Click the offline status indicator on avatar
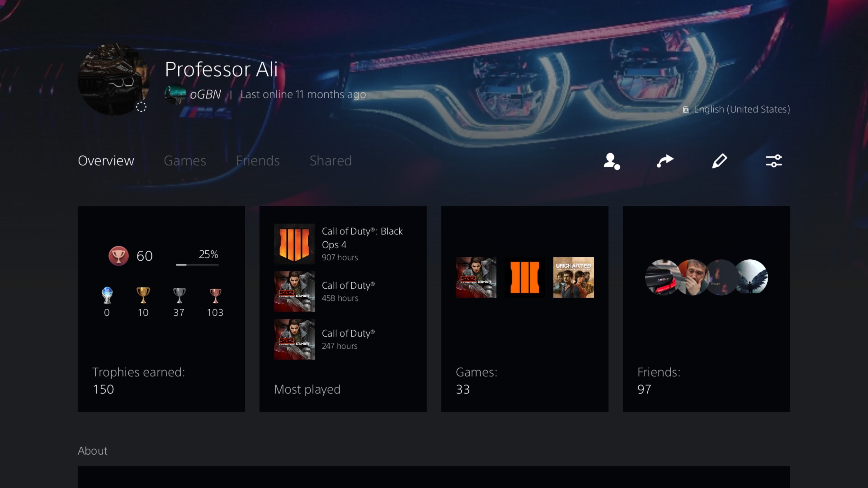 (x=141, y=107)
